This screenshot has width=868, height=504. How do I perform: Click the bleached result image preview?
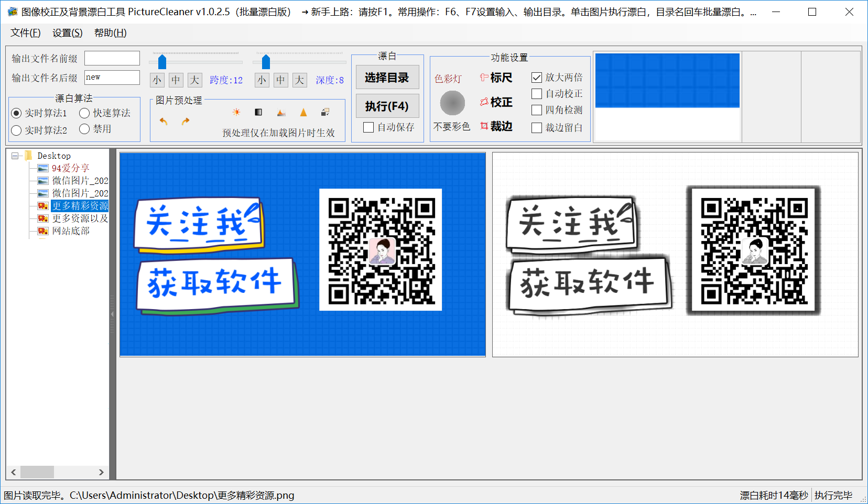coord(675,255)
